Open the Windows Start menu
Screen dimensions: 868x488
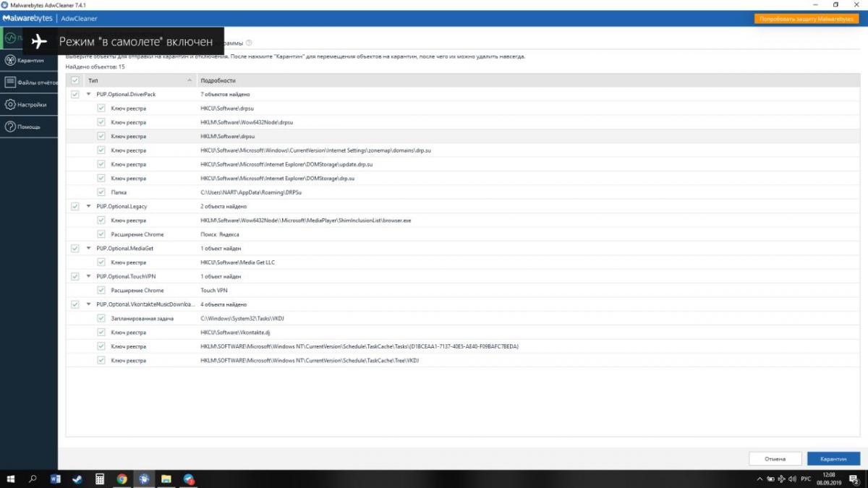point(12,479)
